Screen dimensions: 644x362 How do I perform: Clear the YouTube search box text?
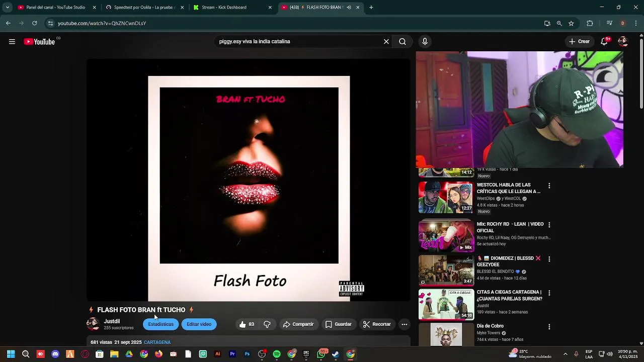point(386,42)
